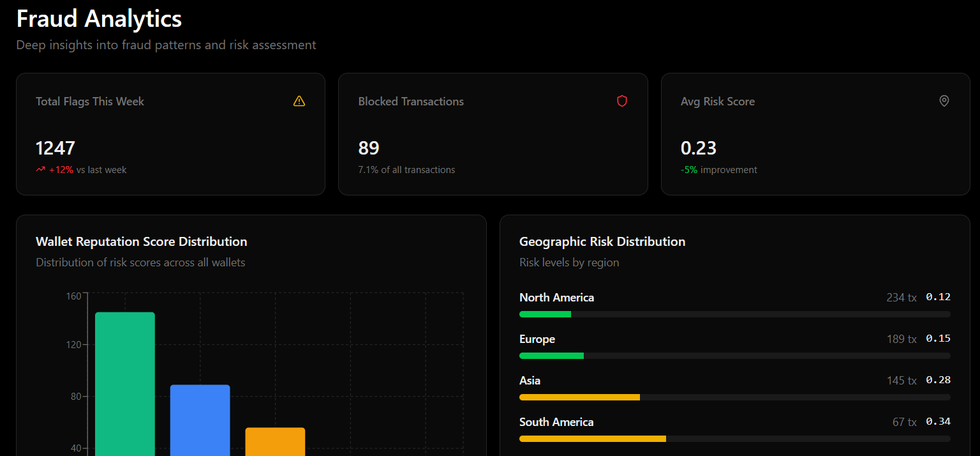
Task: Select the orange bar in the wallet chart
Action: (x=276, y=441)
